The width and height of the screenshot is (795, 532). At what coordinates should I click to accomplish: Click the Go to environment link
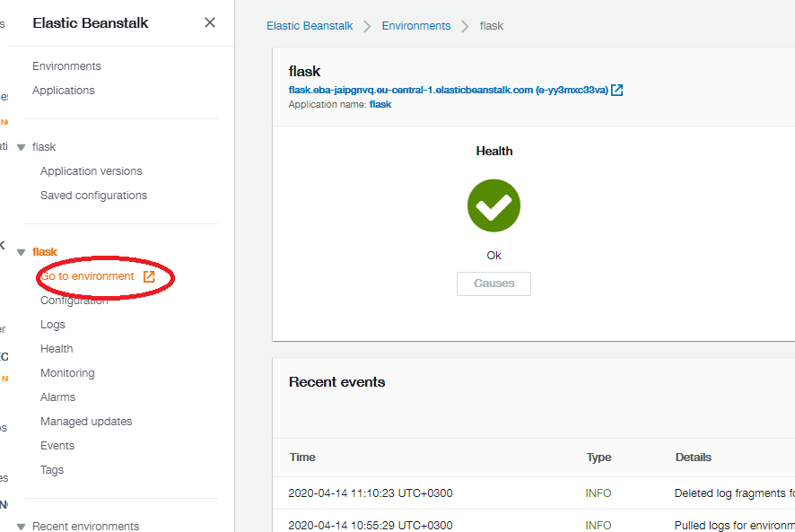tap(87, 276)
